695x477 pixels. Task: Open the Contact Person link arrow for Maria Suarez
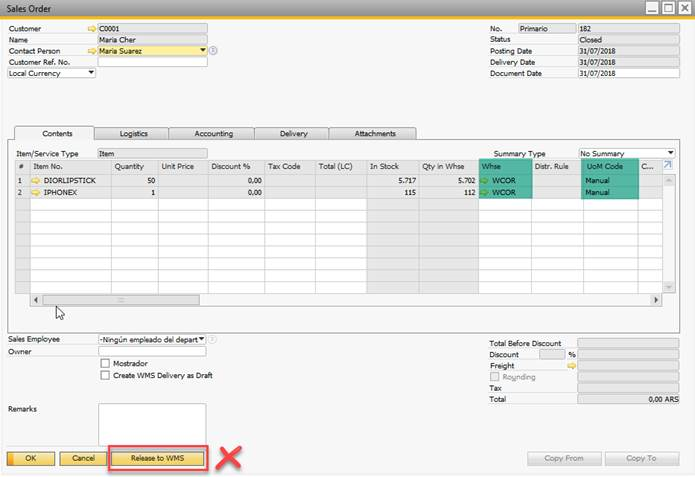tap(92, 50)
